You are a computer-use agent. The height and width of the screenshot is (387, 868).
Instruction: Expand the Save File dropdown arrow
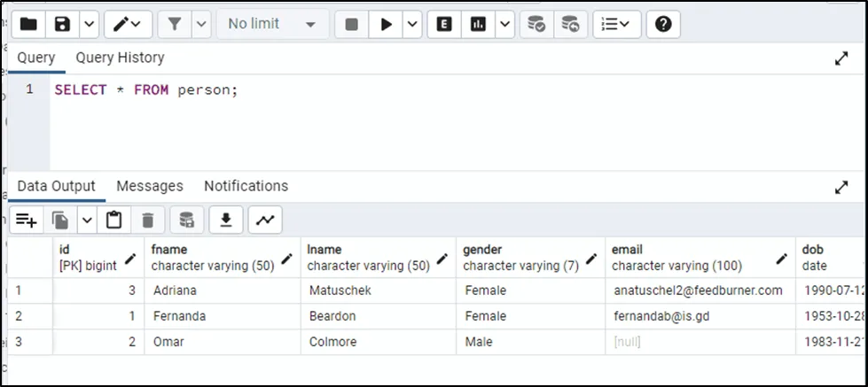[89, 24]
